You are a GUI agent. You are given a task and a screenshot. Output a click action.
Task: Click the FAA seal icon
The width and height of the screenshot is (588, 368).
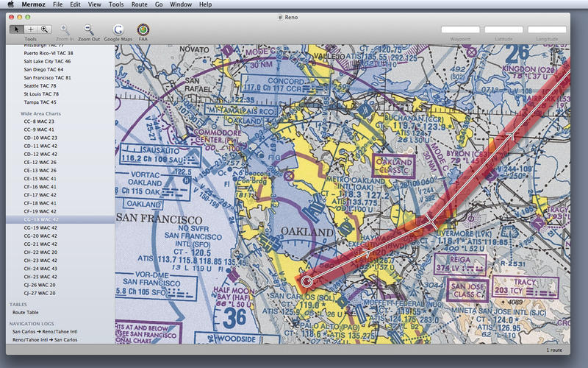(143, 29)
